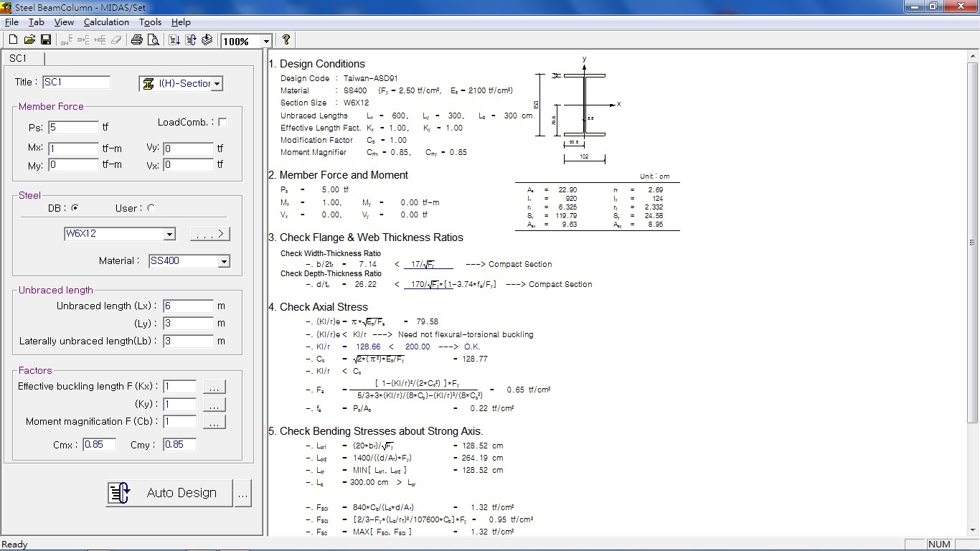Click the '...' button beside Auto Design
980x551 pixels.
[243, 493]
